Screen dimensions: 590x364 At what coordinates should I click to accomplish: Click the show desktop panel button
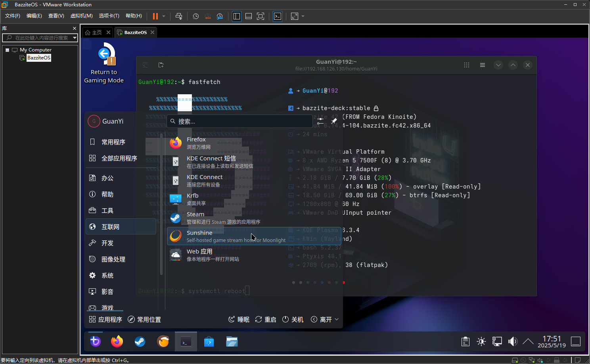click(x=576, y=341)
